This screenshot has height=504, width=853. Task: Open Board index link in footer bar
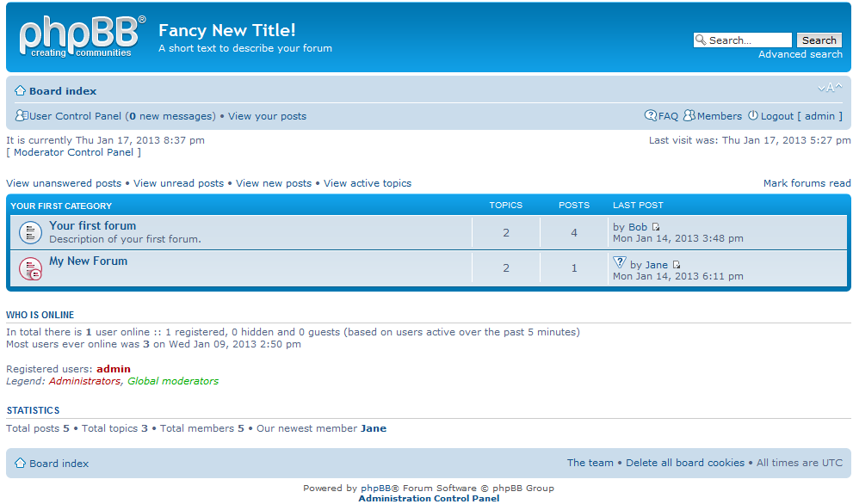pyautogui.click(x=59, y=464)
